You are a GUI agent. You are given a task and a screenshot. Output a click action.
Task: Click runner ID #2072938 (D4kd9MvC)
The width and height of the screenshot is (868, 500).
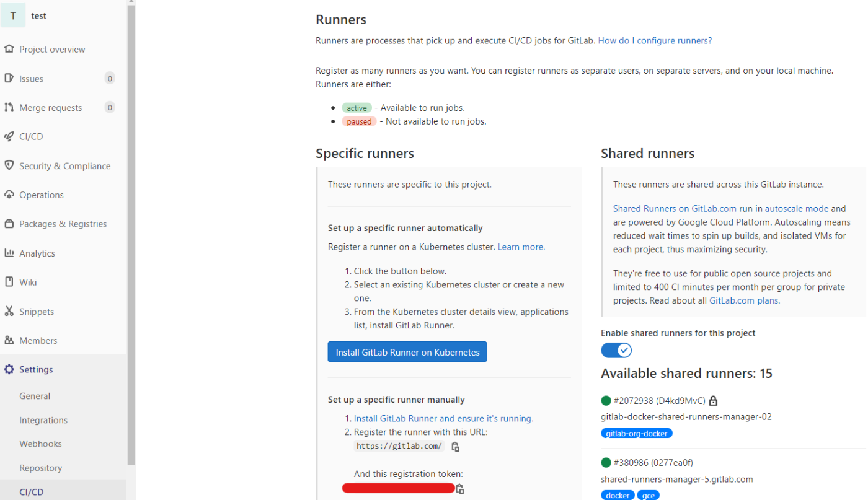(x=659, y=401)
